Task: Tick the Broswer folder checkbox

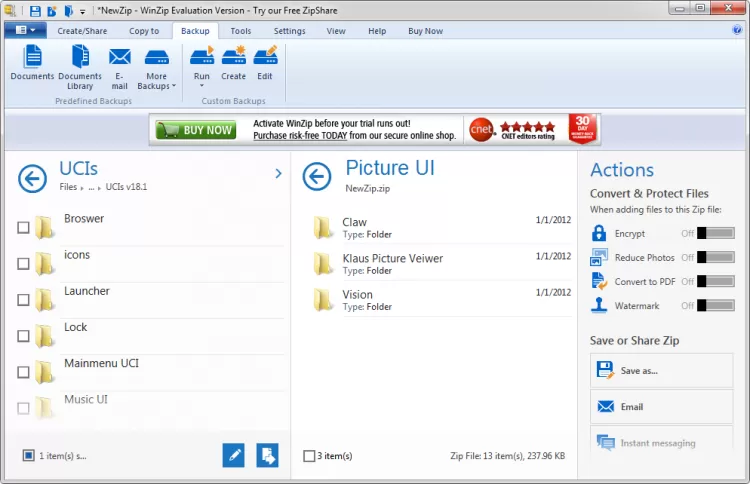Action: click(x=23, y=228)
